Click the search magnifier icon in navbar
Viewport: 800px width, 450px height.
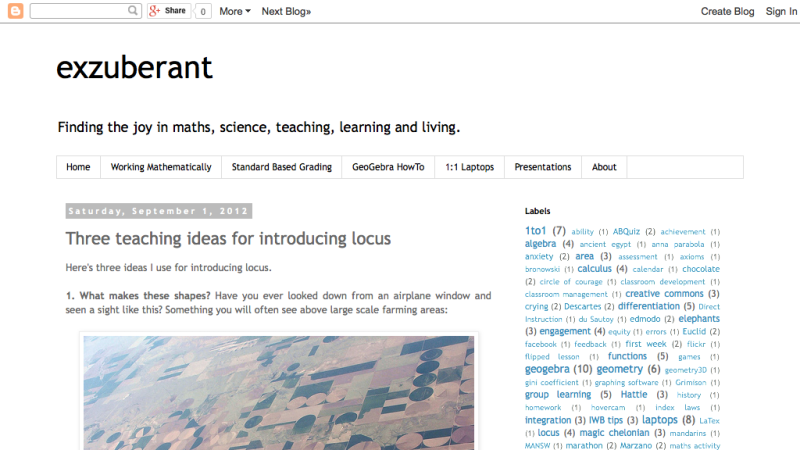tap(133, 10)
